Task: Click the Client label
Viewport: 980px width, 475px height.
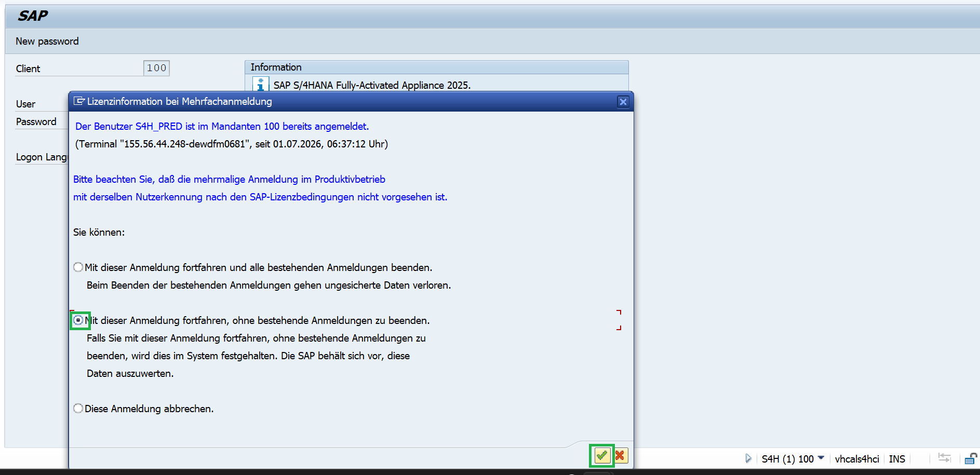Action: 28,69
